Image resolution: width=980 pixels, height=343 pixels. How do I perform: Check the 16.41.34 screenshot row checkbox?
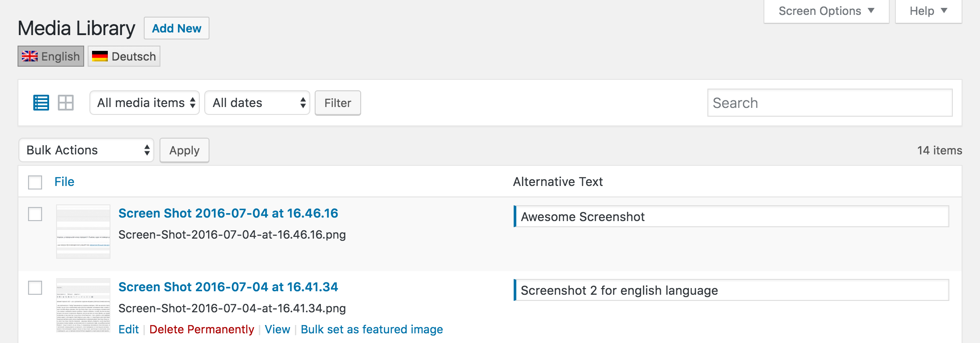(35, 288)
